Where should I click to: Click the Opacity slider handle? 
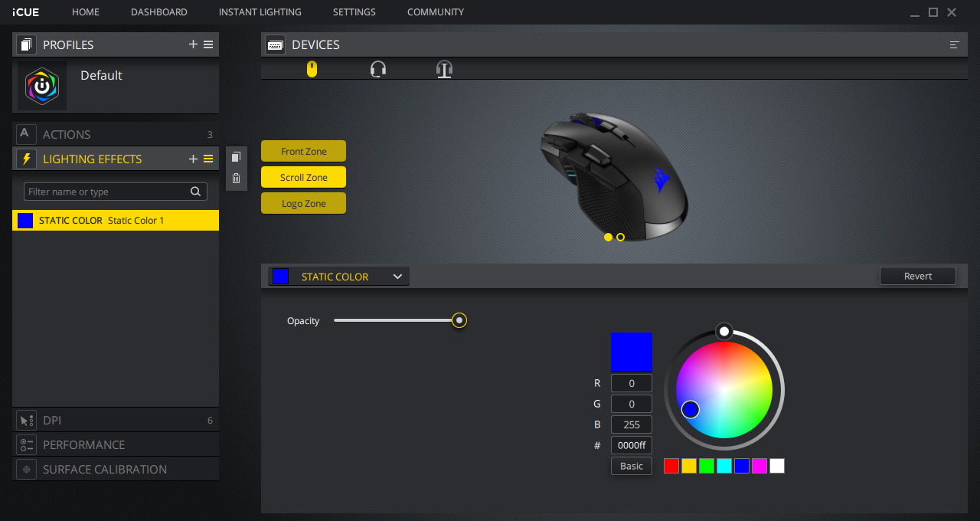tap(459, 320)
